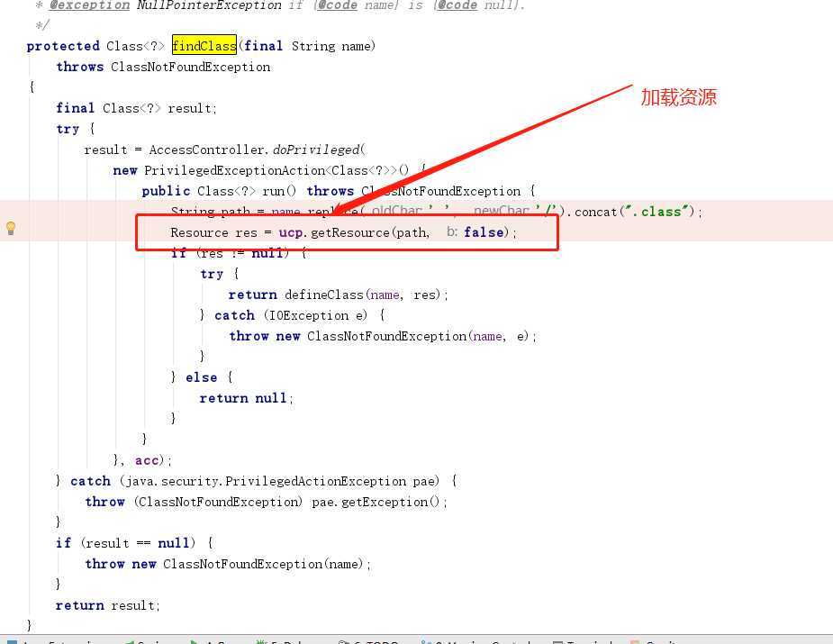Click the 'Resource res' variable declaration
This screenshot has height=644, width=833.
(x=213, y=232)
